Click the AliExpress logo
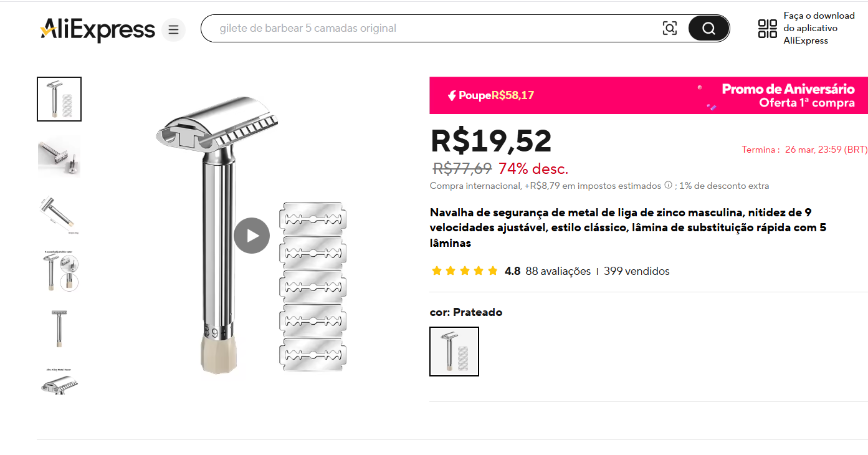868x455 pixels. click(x=97, y=29)
